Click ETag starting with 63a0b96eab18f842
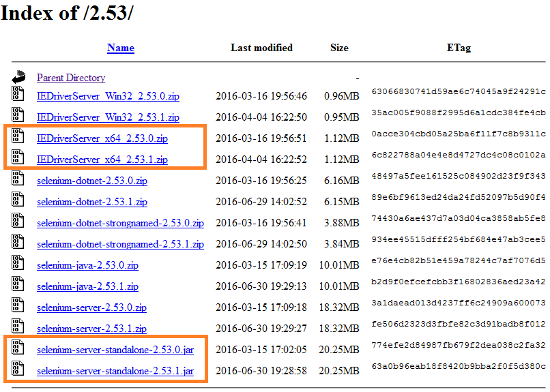This screenshot has width=550, height=392. point(459,366)
